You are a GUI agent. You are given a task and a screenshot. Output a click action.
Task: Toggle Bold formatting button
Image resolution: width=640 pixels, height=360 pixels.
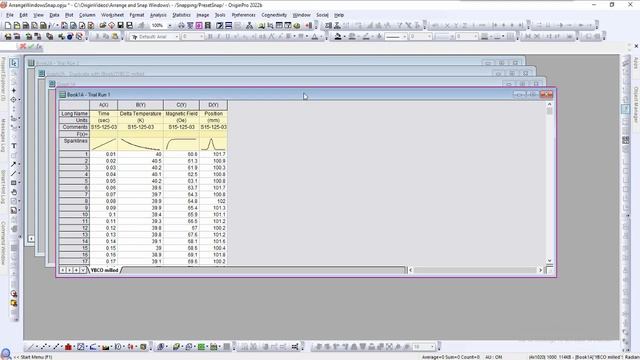click(210, 37)
